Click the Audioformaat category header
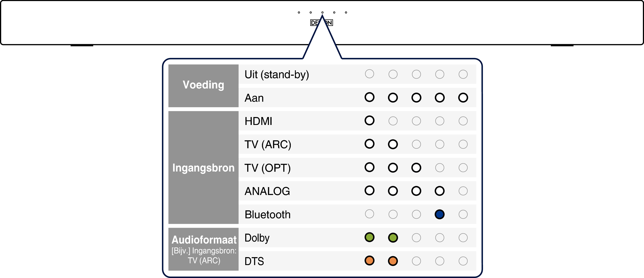The image size is (644, 278). 204,240
